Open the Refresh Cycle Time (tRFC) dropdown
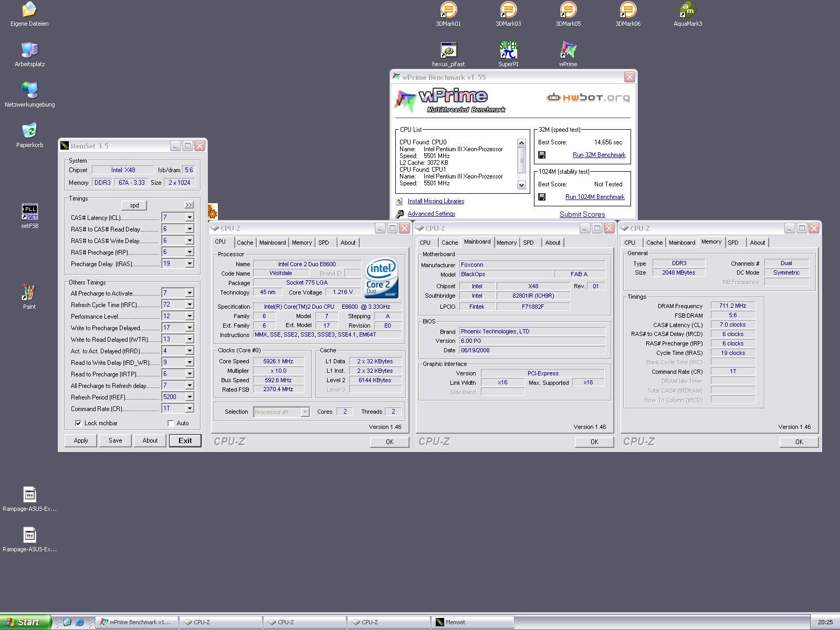Image resolution: width=840 pixels, height=630 pixels. pyautogui.click(x=190, y=304)
